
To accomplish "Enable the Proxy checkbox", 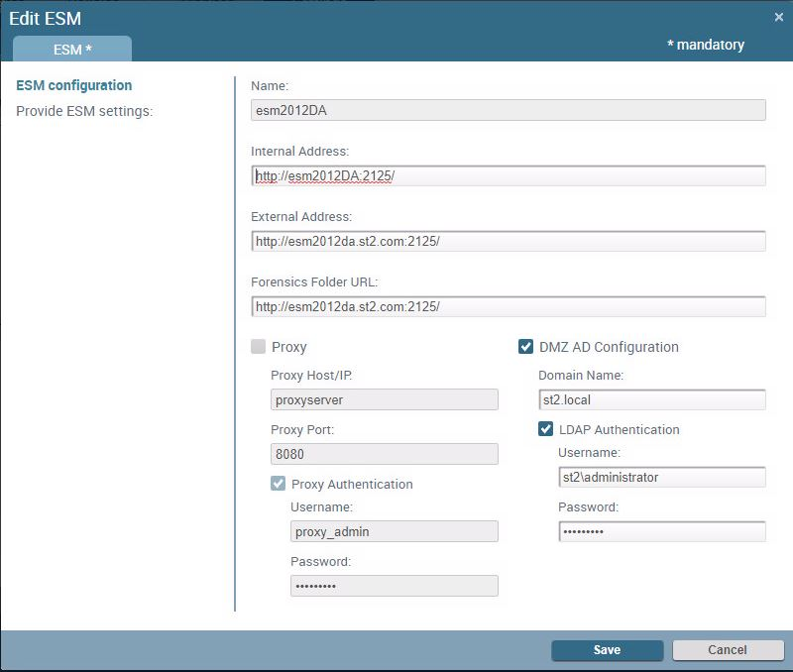I will tap(259, 347).
